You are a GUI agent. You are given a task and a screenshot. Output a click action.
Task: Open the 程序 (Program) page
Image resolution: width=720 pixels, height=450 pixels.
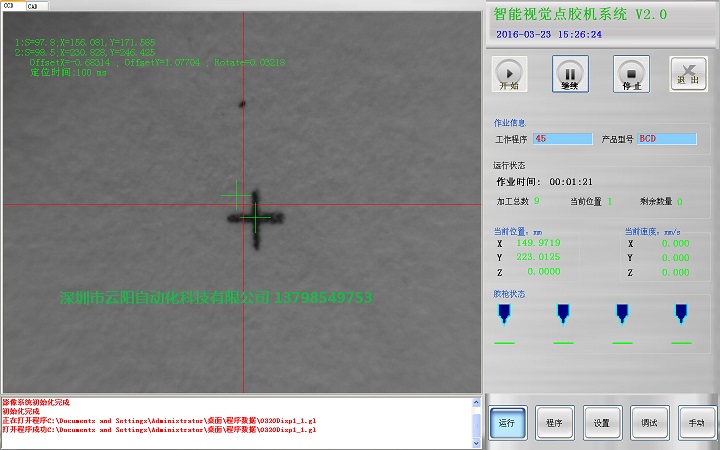point(554,423)
